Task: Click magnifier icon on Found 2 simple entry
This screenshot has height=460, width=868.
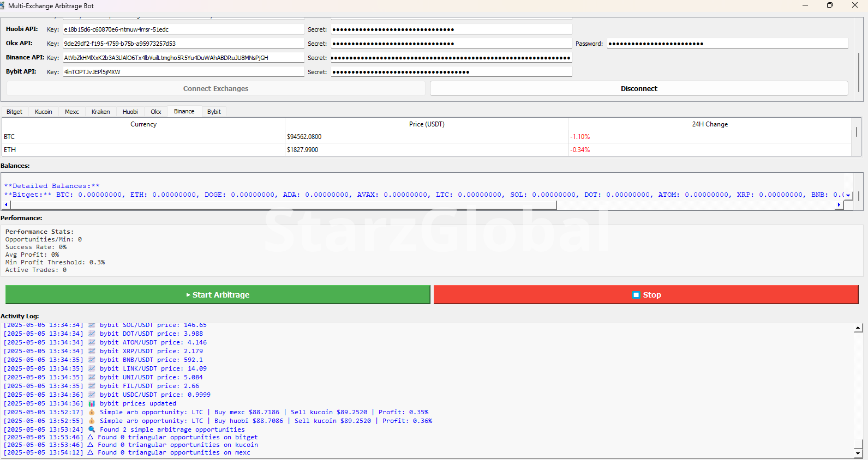Action: click(92, 429)
